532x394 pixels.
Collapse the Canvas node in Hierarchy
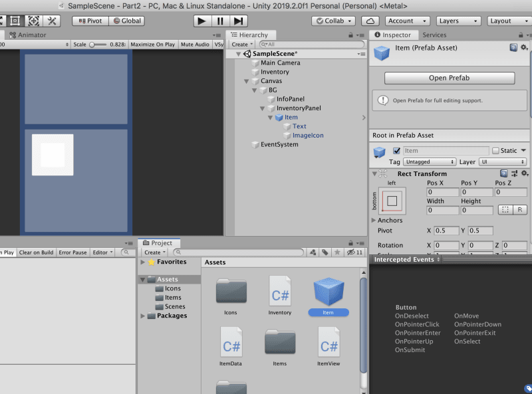click(247, 81)
